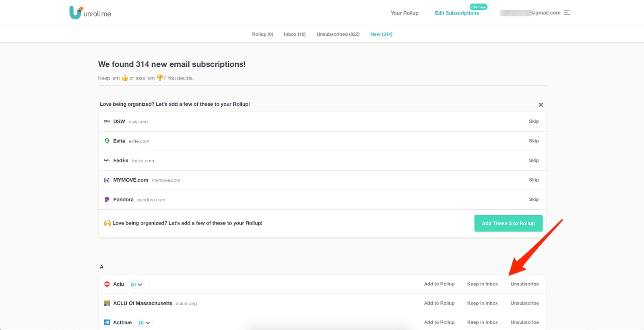Click Add These 5 to Rollup
Viewport: 644px width, 330px height.
coord(508,223)
